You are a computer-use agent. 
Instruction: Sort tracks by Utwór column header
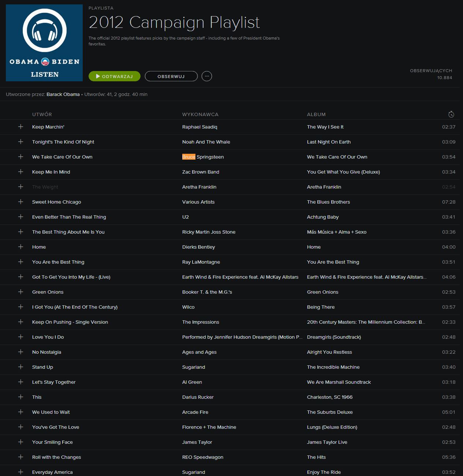(42, 114)
